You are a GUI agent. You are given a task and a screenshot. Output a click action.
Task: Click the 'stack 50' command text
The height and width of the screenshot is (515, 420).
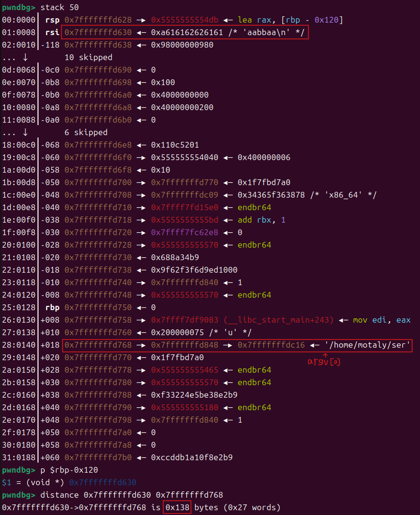60,7
